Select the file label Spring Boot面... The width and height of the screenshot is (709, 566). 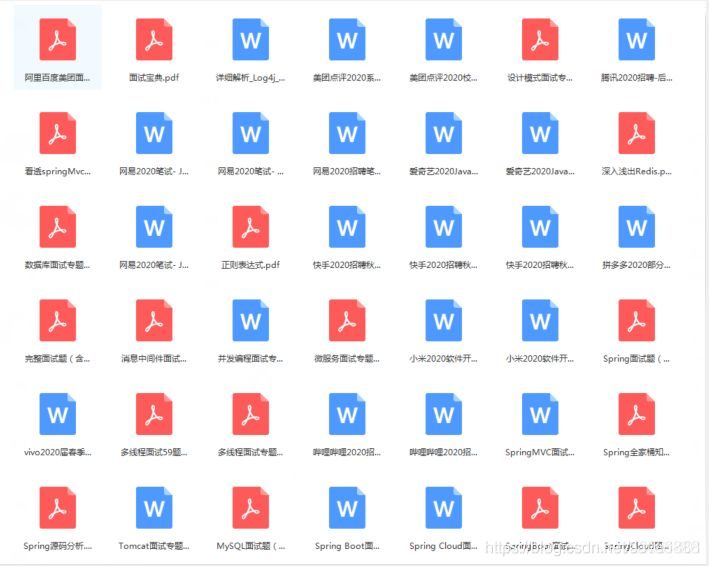click(x=347, y=546)
